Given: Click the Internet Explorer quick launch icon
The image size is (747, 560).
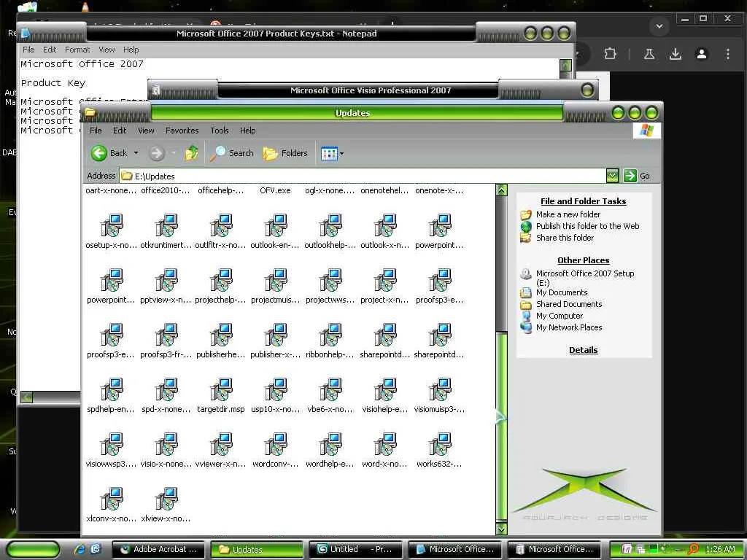Looking at the screenshot, I should point(80,549).
